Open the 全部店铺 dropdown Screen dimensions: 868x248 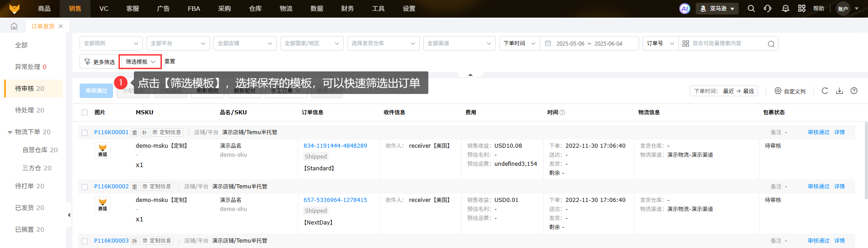point(245,43)
